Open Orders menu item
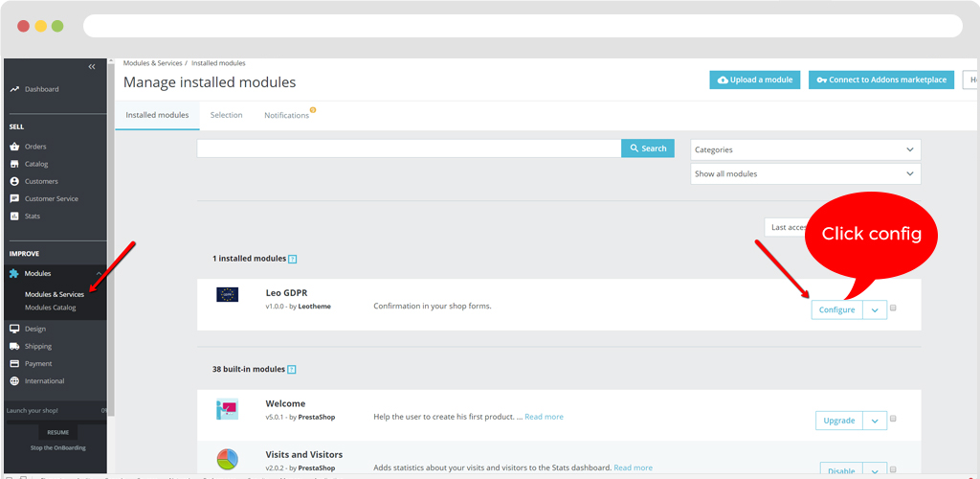980x479 pixels. [35, 147]
